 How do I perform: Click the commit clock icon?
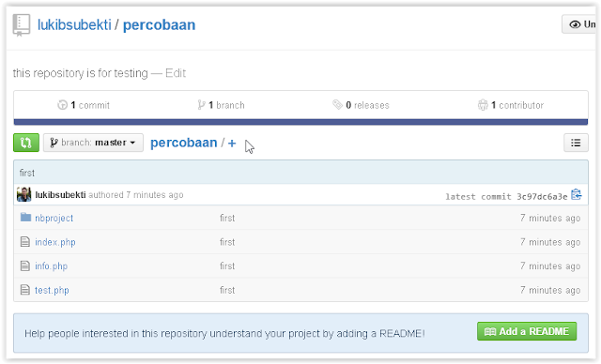63,105
